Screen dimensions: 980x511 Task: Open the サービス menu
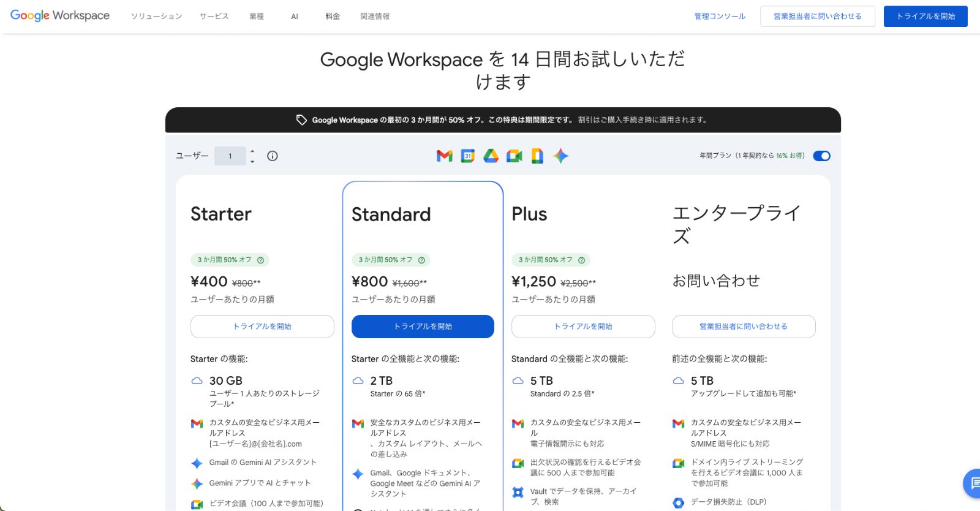(x=214, y=17)
